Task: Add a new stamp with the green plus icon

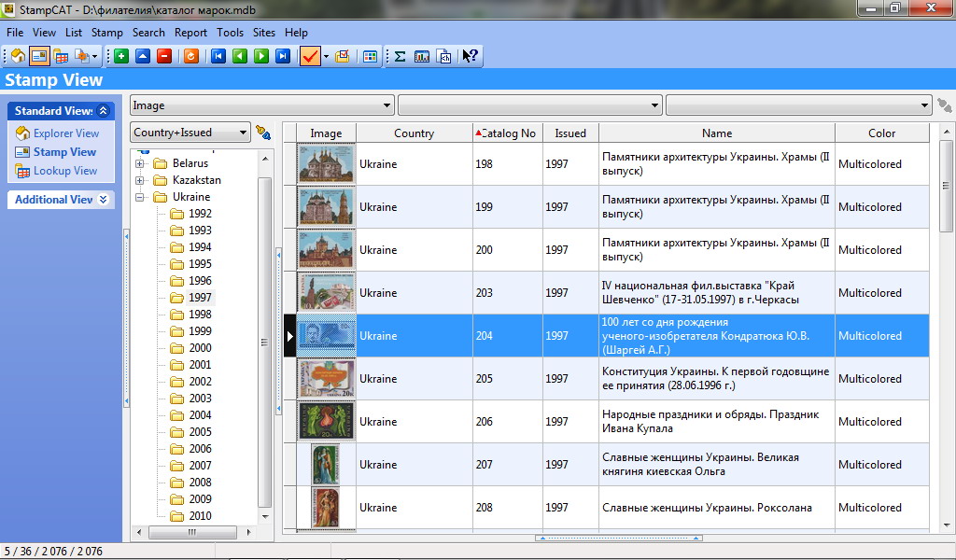Action: coord(121,56)
